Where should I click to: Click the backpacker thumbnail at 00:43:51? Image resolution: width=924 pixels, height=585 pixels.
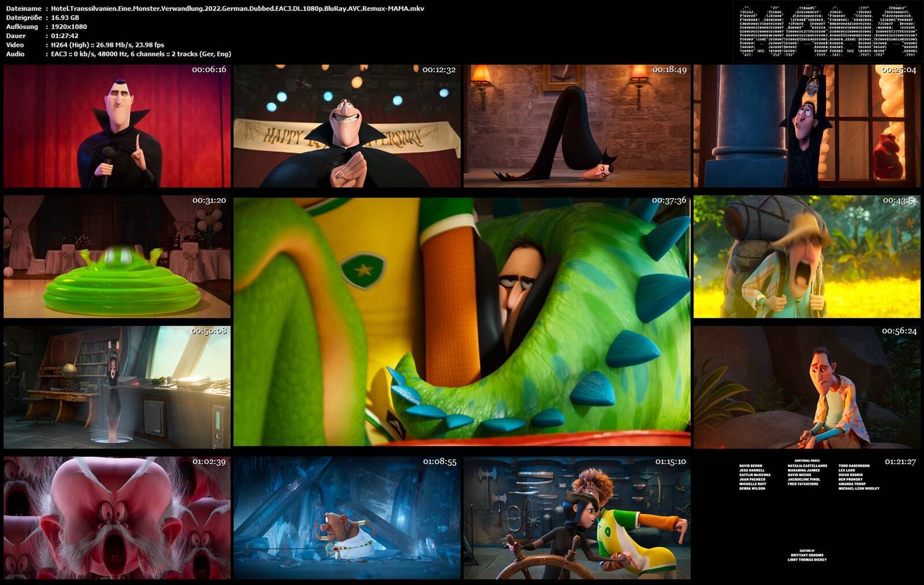point(807,256)
